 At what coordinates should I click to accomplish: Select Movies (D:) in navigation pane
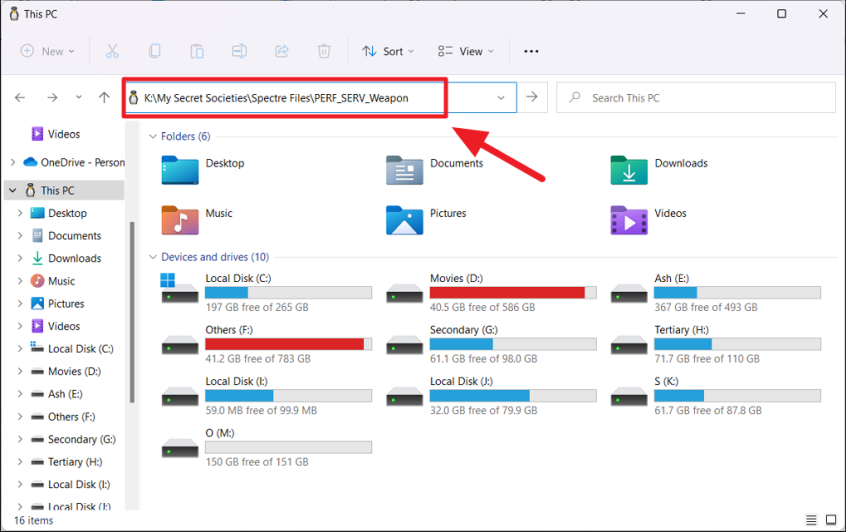74,371
